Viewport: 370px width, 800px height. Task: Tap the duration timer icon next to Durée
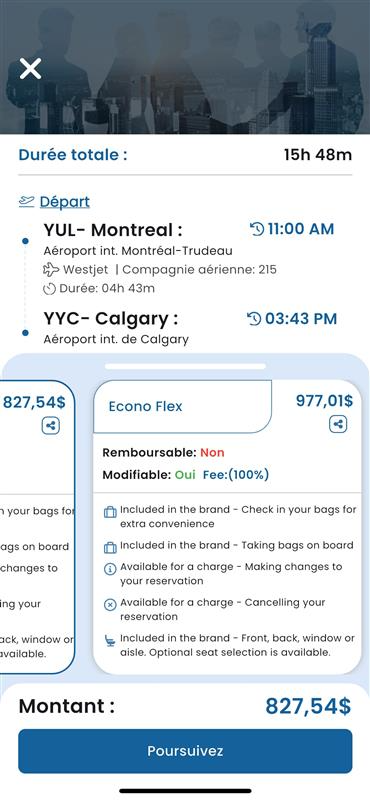(50, 289)
